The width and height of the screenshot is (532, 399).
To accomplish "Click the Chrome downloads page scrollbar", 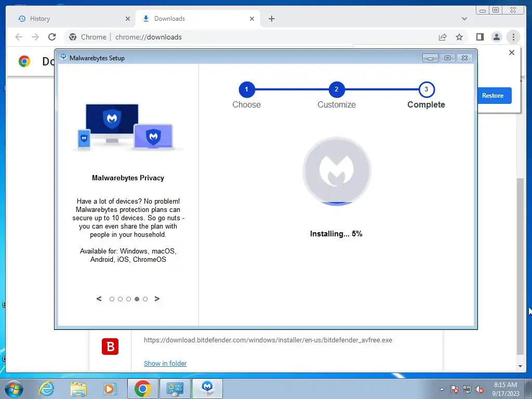I will [x=520, y=266].
